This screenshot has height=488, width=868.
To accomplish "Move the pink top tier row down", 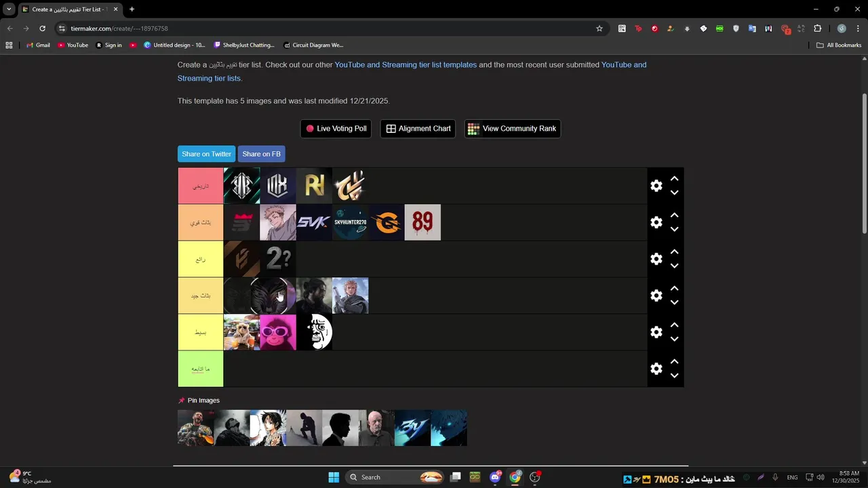I will [674, 192].
